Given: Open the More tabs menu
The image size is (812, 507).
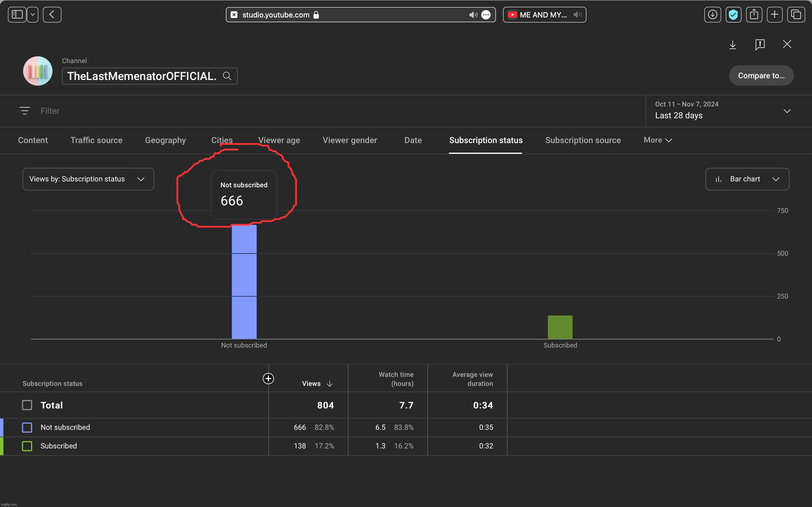Looking at the screenshot, I should (658, 140).
